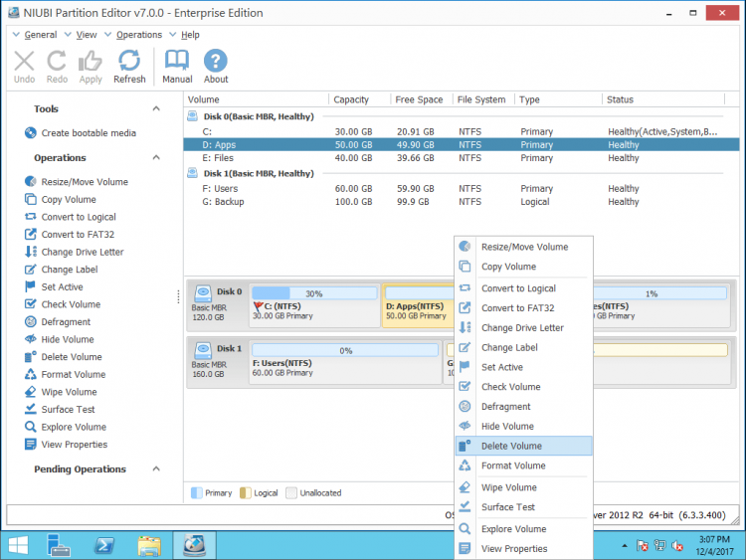Screen dimensions: 746x560
Task: Choose Surface Test in context menu
Action: [524, 507]
